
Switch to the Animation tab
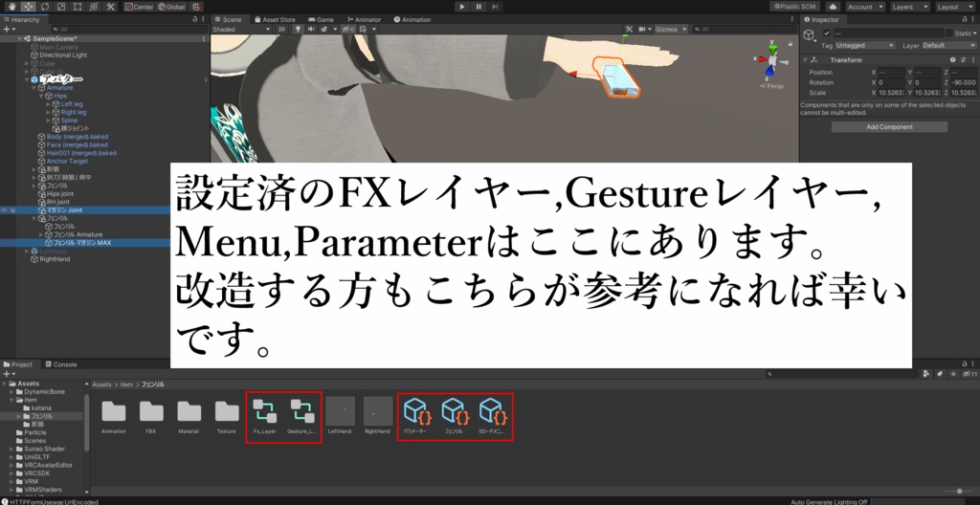412,19
